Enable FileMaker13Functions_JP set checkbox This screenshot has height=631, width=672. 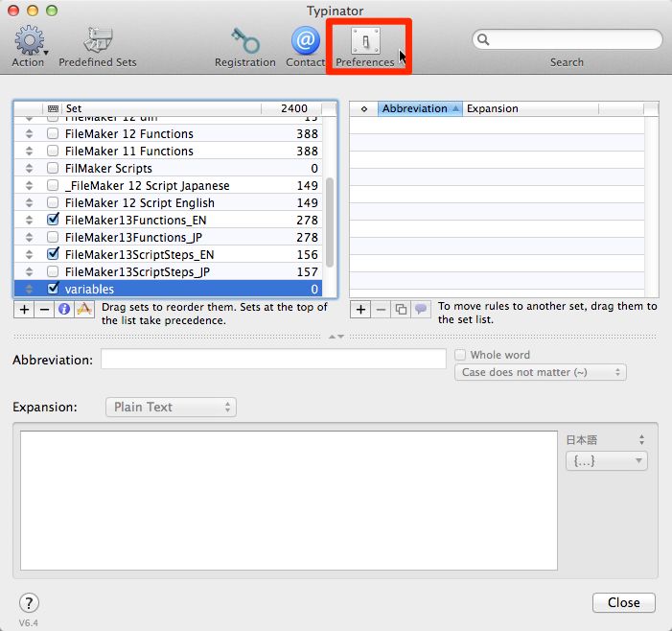coord(53,237)
